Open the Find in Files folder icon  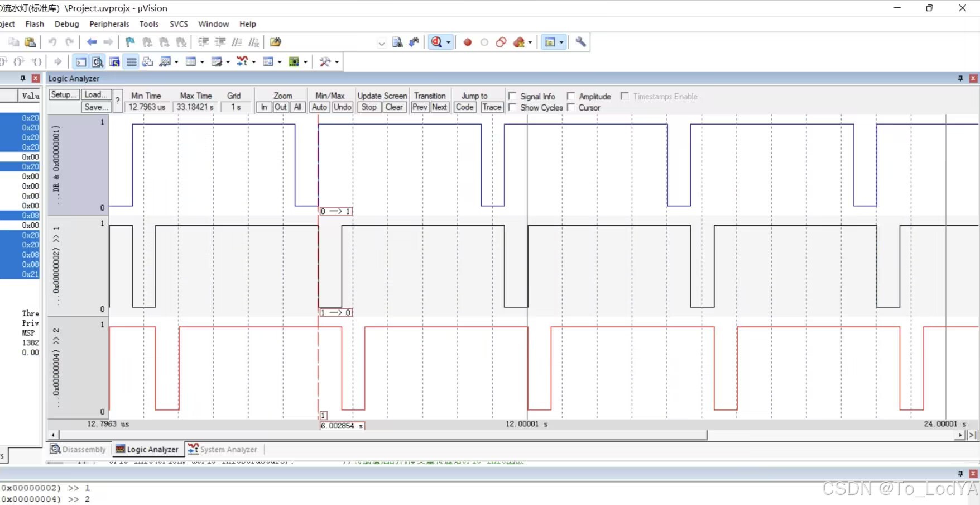pyautogui.click(x=275, y=42)
